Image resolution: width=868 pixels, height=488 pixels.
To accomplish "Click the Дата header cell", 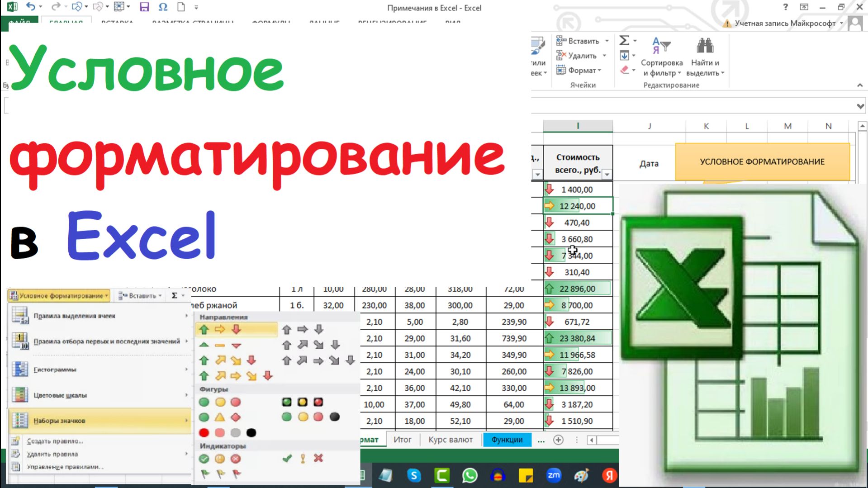I will click(649, 164).
